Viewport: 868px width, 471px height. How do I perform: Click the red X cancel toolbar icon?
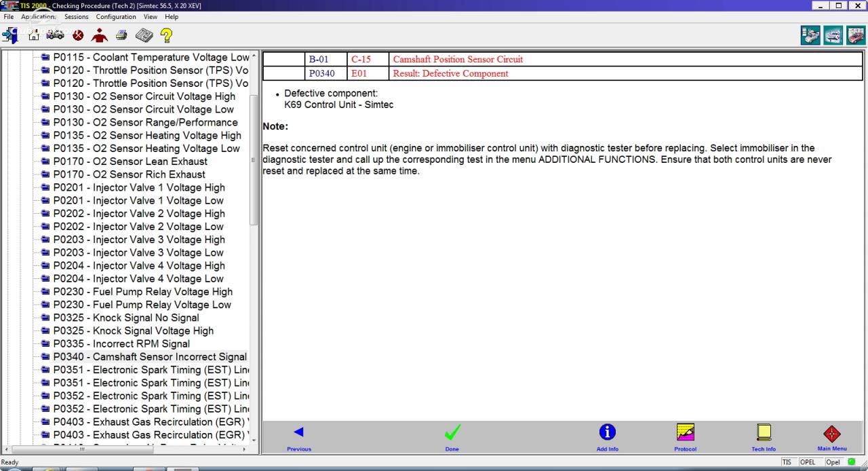tap(78, 35)
